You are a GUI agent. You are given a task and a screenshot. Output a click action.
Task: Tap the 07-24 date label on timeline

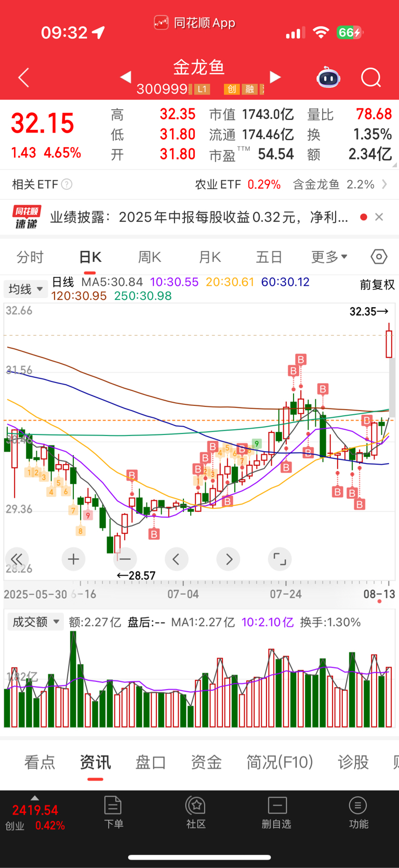pos(286,594)
